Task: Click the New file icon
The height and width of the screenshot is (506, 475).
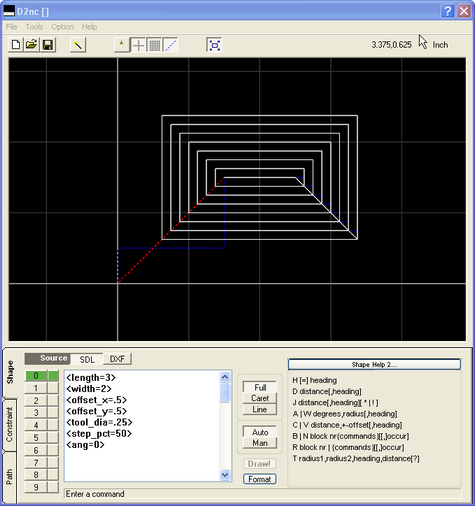Action: [16, 45]
